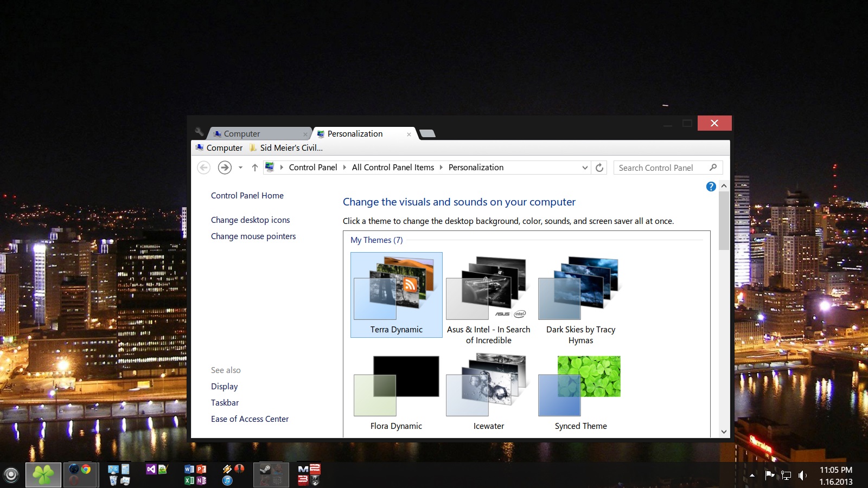Switch to the Computer tab

click(242, 134)
